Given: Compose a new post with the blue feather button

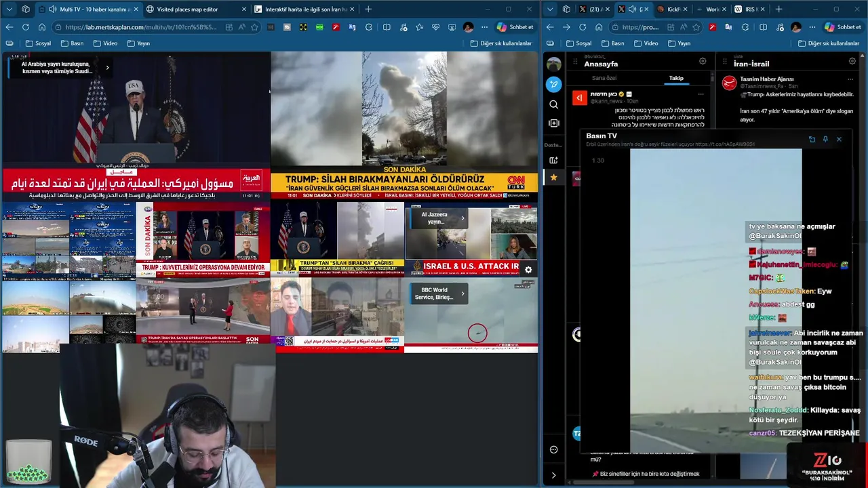Looking at the screenshot, I should (x=554, y=85).
